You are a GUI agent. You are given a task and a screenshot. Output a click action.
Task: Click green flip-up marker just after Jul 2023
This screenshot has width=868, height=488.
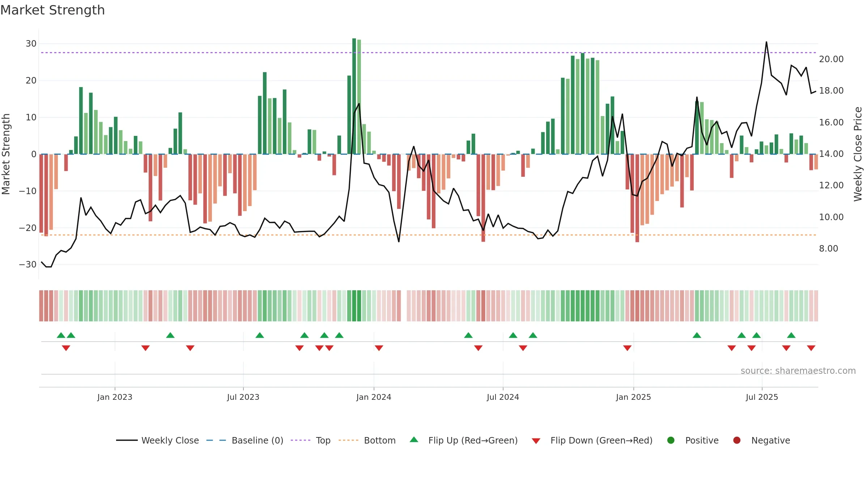260,335
